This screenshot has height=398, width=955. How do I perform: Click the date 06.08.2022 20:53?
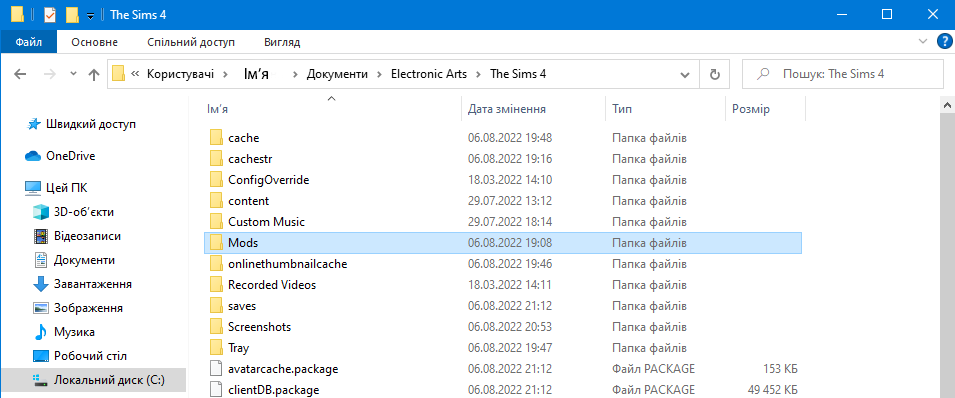point(510,327)
